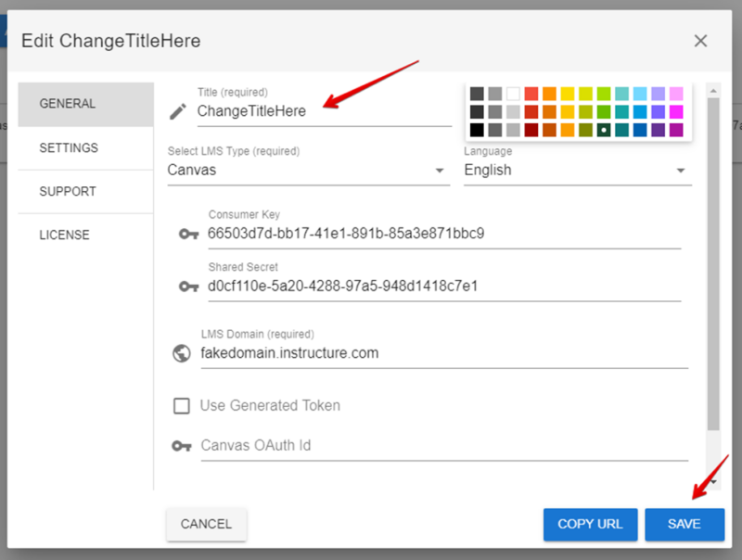
Task: Close the Edit dialog with the X
Action: 700,41
